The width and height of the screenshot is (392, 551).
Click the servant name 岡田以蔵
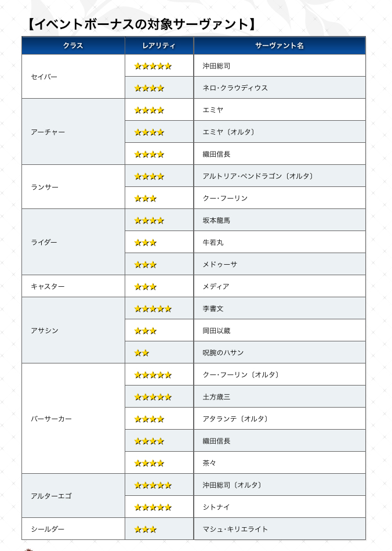tap(216, 331)
